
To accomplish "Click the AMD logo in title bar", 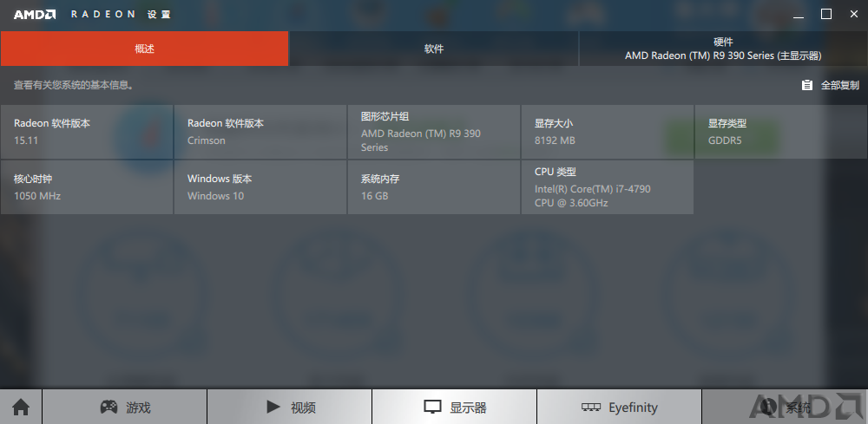I will click(35, 15).
